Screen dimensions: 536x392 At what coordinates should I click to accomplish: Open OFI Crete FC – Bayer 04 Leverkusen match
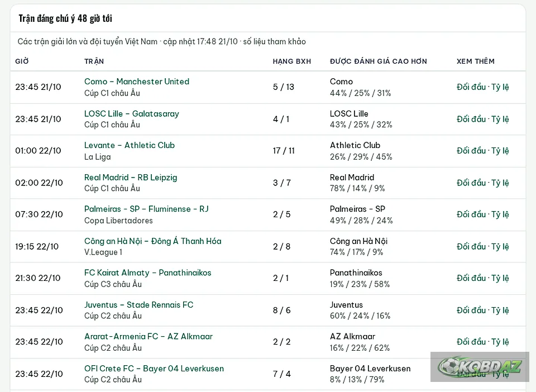pyautogui.click(x=154, y=369)
